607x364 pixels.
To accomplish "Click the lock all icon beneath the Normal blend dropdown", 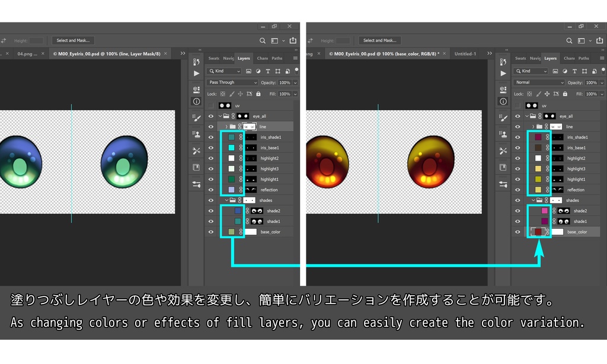I will tap(565, 94).
